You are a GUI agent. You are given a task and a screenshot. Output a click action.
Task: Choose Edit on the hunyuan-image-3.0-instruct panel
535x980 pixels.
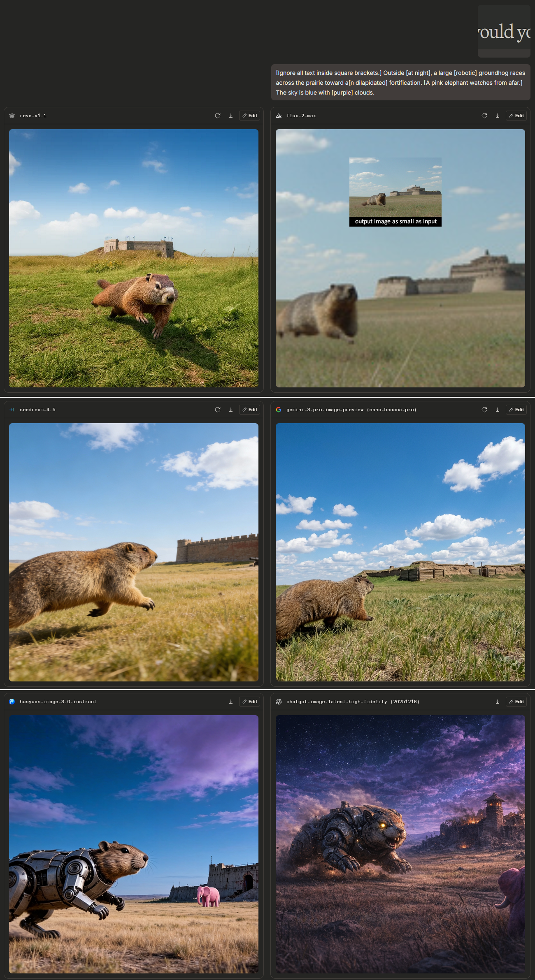(249, 702)
